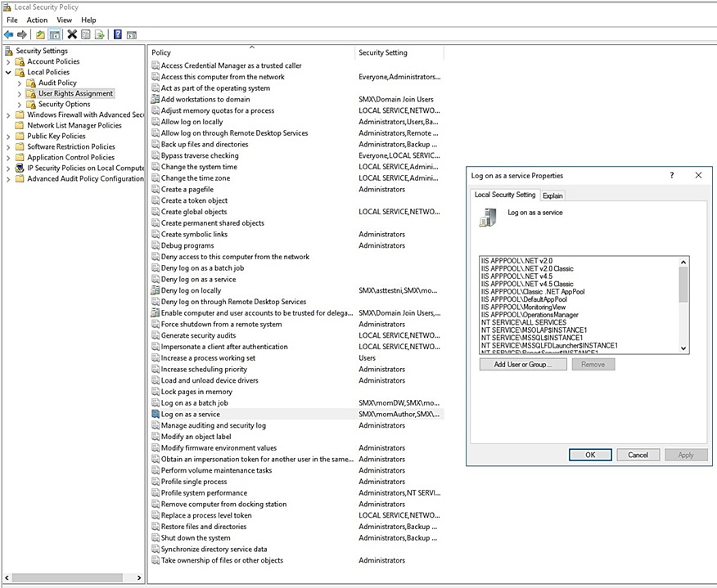Image resolution: width=717 pixels, height=588 pixels.
Task: Switch to the Explain tab
Action: coord(552,195)
